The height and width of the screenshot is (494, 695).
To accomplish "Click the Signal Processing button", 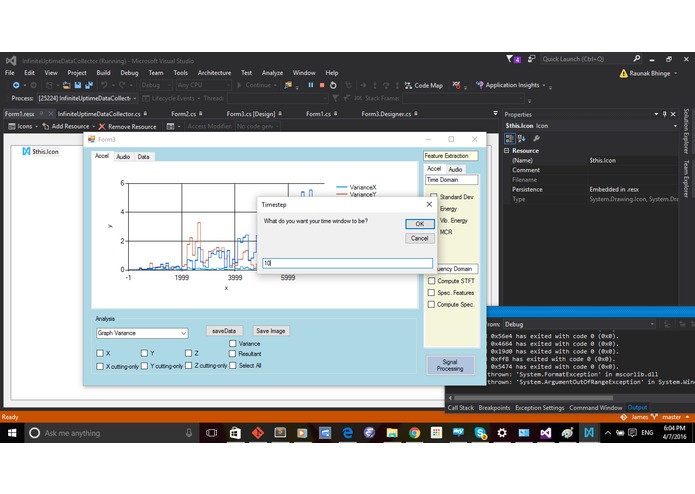I will [450, 365].
